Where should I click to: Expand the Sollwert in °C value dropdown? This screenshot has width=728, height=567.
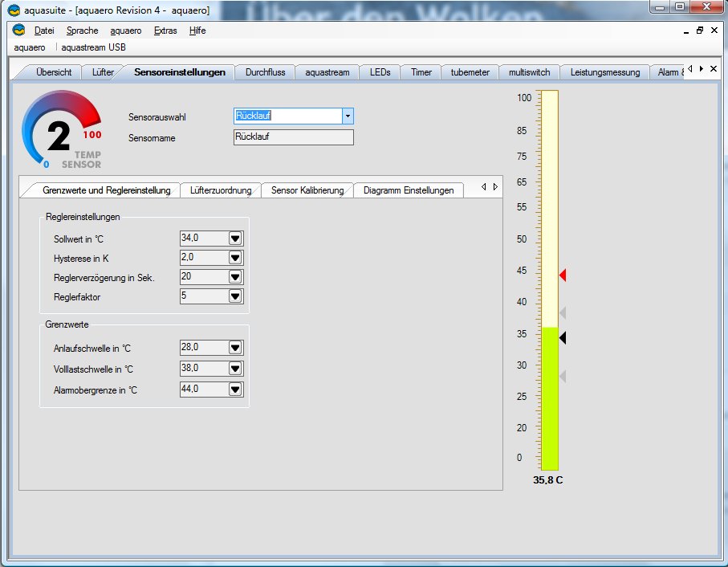(235, 239)
